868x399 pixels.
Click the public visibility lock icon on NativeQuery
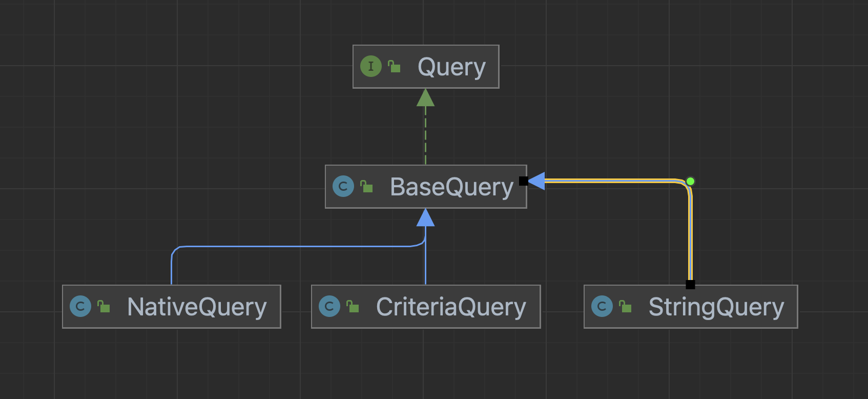click(x=104, y=306)
